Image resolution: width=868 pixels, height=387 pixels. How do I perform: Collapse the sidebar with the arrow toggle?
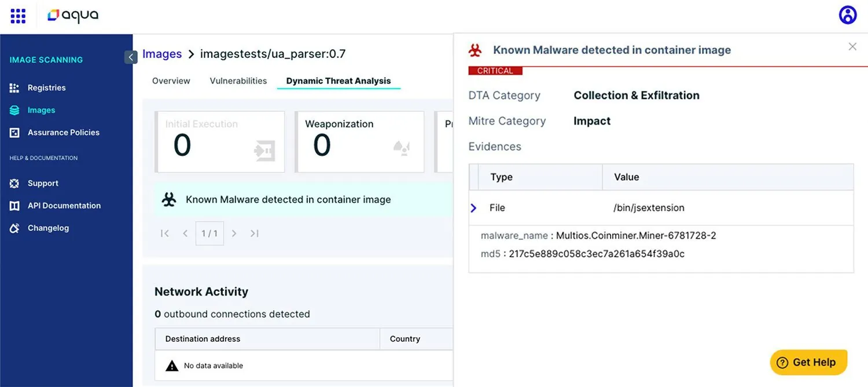point(131,57)
